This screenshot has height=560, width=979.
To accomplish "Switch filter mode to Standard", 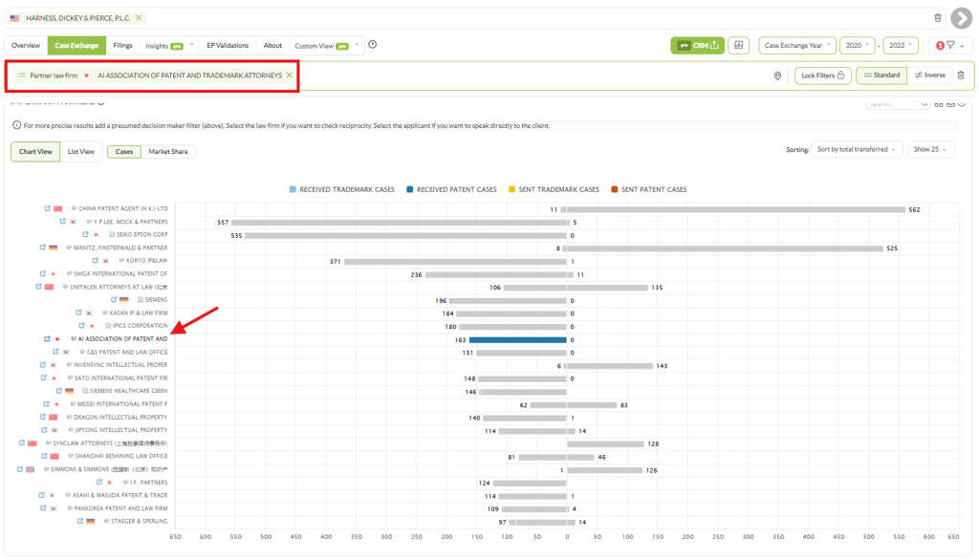I will pyautogui.click(x=881, y=75).
